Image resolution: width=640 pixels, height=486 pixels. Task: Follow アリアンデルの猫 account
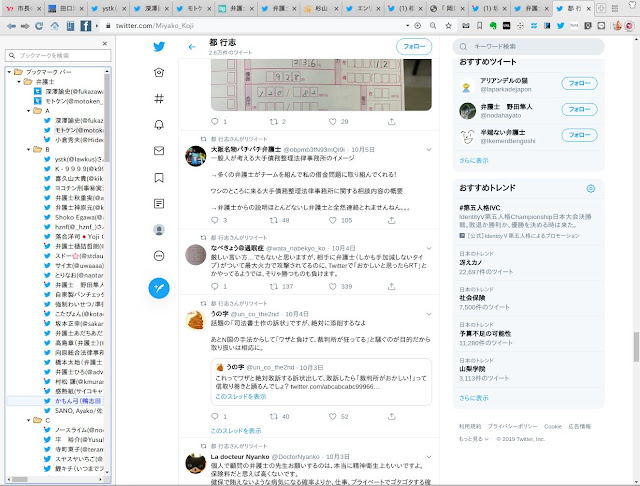pyautogui.click(x=579, y=83)
